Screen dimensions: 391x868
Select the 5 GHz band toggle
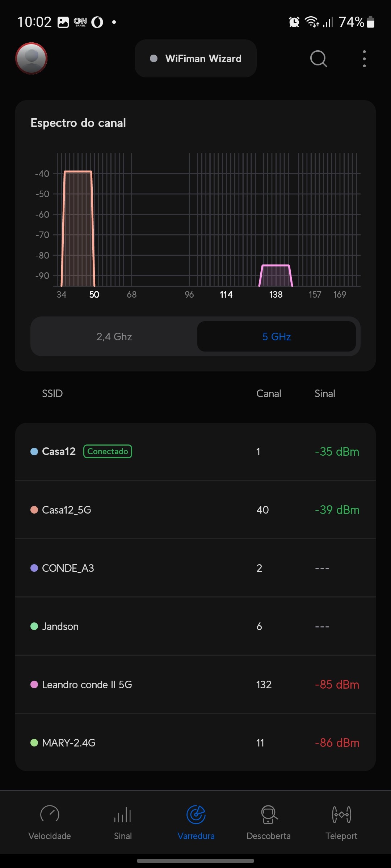[277, 337]
